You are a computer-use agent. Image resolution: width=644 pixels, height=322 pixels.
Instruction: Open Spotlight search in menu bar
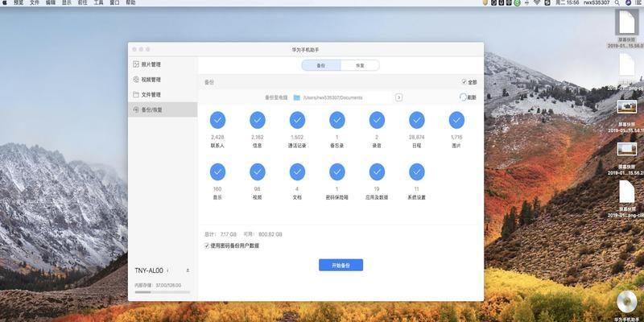tap(617, 2)
